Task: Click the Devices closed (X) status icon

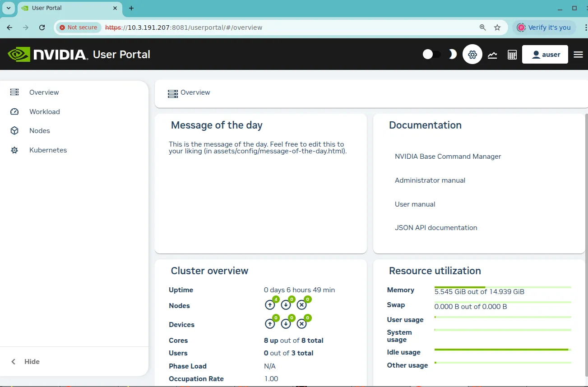Action: pyautogui.click(x=301, y=324)
